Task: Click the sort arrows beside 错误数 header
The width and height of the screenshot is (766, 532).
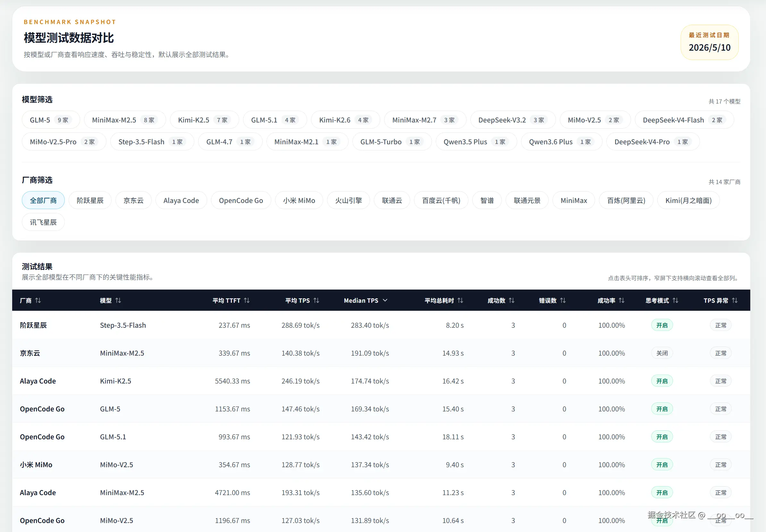Action: coord(563,300)
